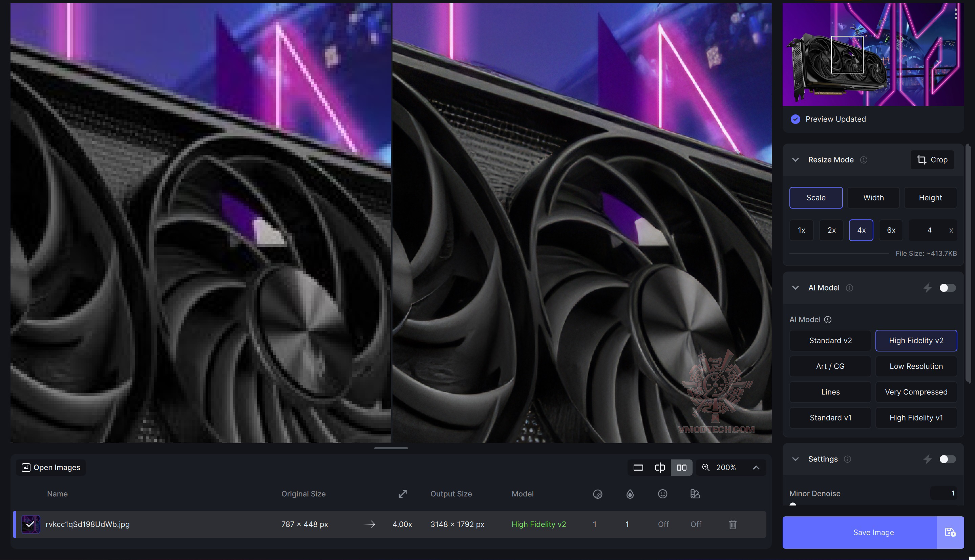
Task: Delete rvkcc1qSd198UdWb.jpg with trash icon
Action: tap(732, 524)
